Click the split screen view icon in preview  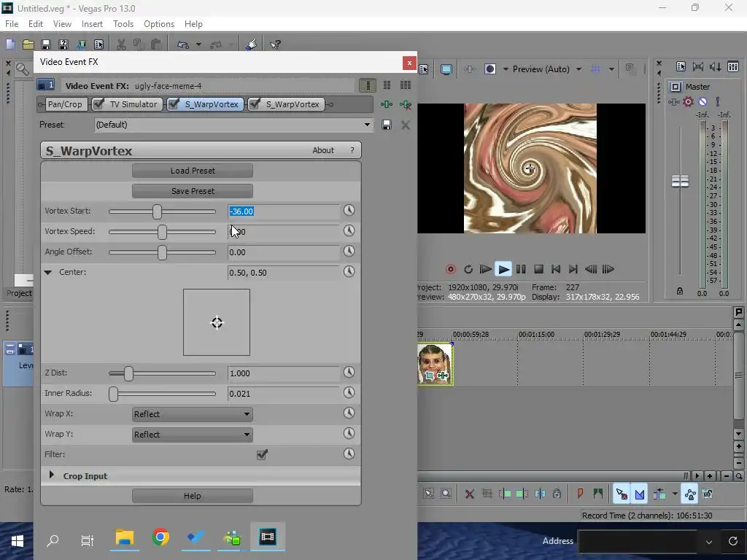489,69
